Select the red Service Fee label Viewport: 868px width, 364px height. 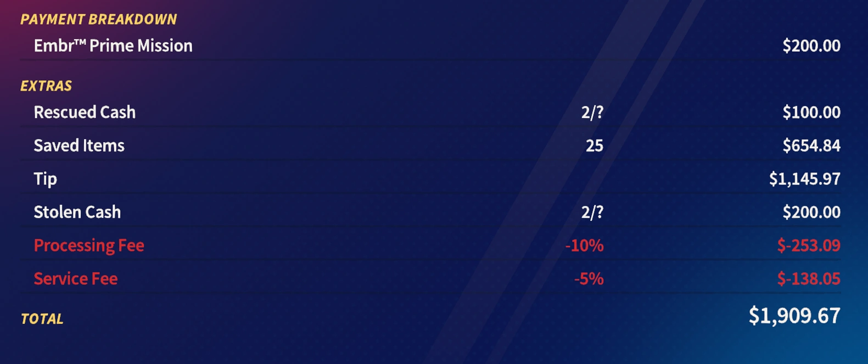click(75, 279)
